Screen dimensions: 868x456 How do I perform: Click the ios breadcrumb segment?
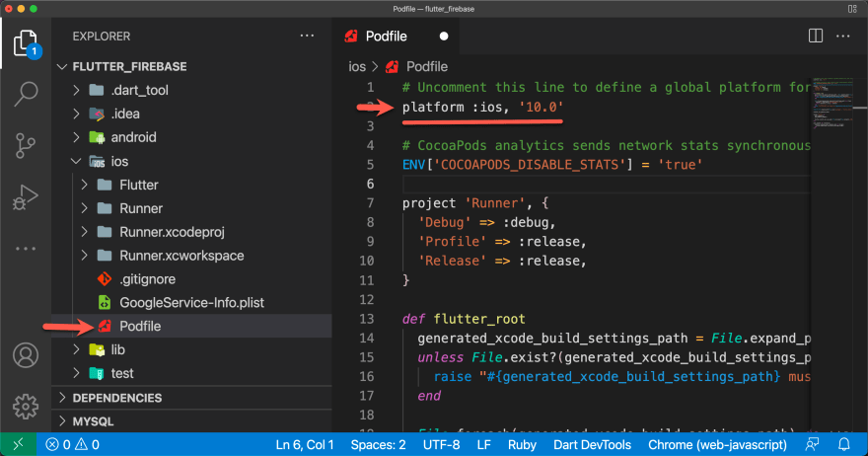pyautogui.click(x=357, y=67)
